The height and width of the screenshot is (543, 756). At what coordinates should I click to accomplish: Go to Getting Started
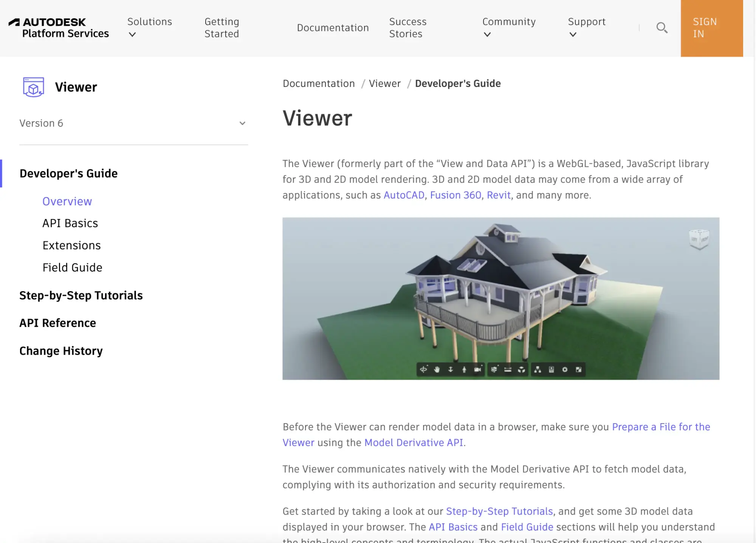tap(222, 28)
